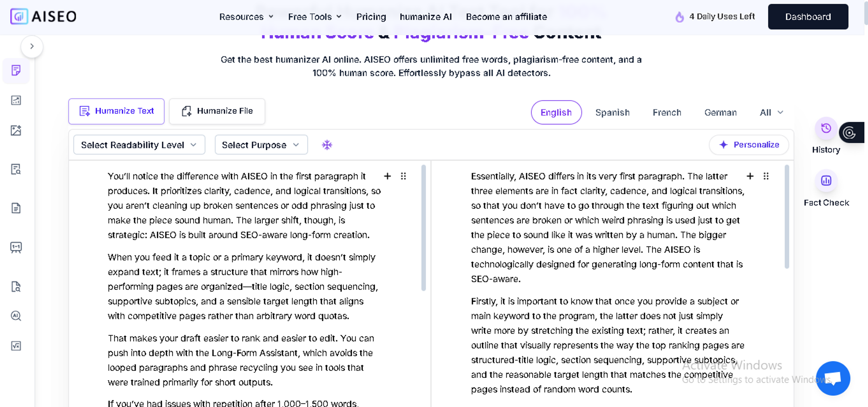Open the 1-1 presentation board sidebar icon

(x=16, y=248)
